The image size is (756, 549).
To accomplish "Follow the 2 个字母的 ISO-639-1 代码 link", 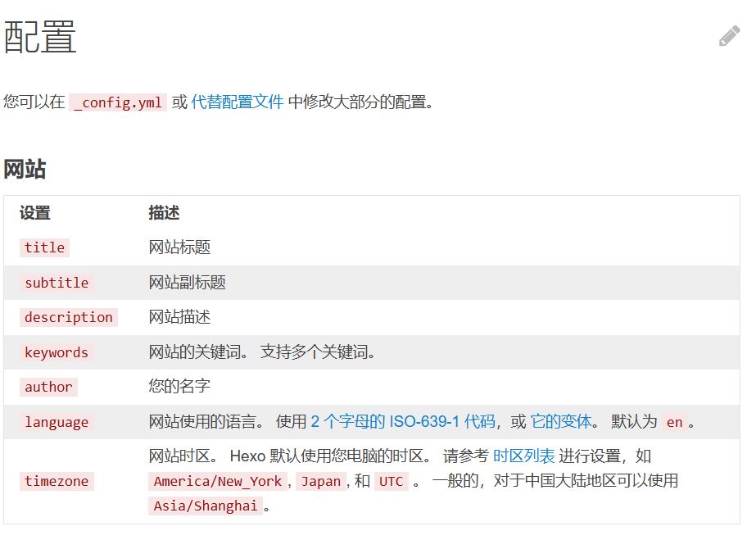I will click(403, 422).
